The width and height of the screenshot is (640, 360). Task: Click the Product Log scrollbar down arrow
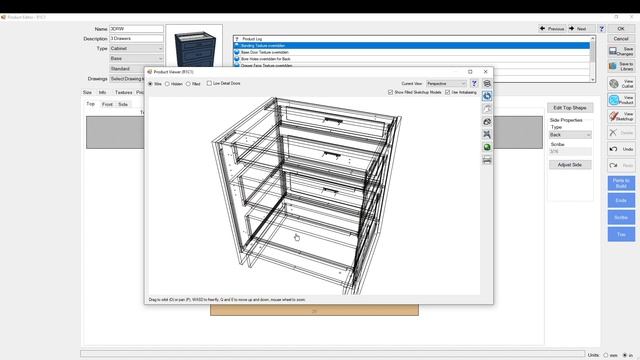coord(593,80)
